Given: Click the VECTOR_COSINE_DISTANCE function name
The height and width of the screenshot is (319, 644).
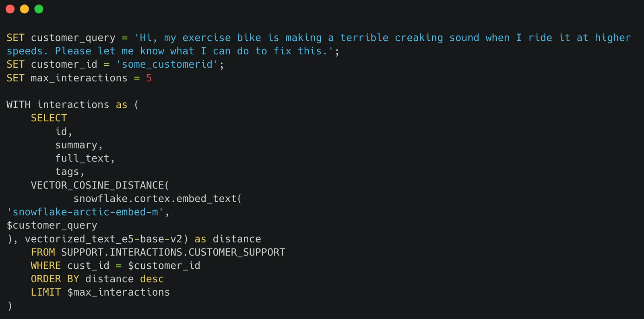Looking at the screenshot, I should [x=97, y=185].
